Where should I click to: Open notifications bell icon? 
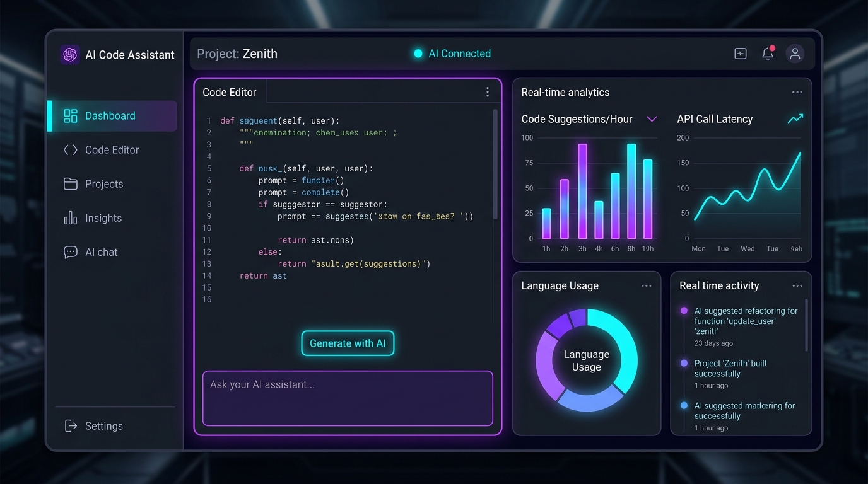[x=768, y=54]
